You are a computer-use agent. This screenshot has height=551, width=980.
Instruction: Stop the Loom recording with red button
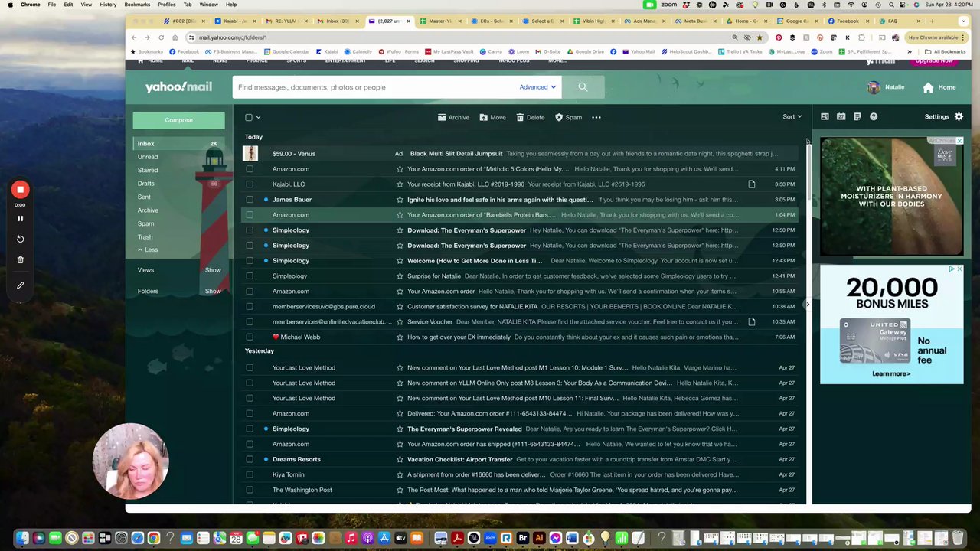[x=20, y=189]
